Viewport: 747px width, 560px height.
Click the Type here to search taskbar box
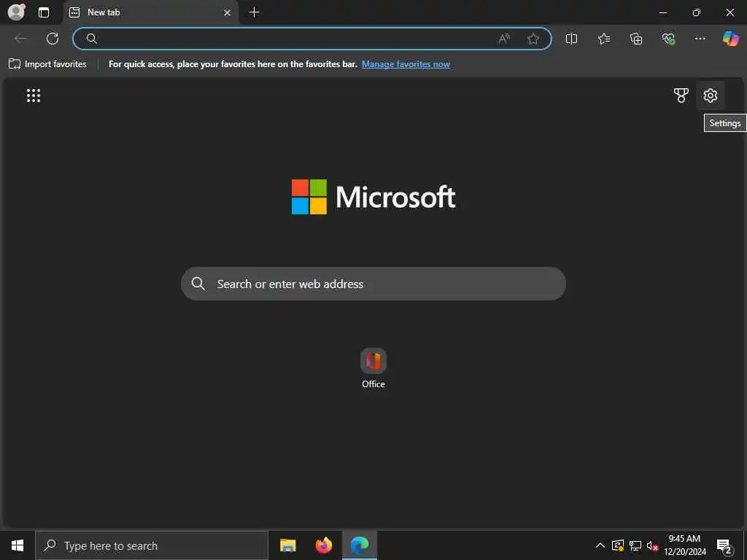pyautogui.click(x=152, y=545)
